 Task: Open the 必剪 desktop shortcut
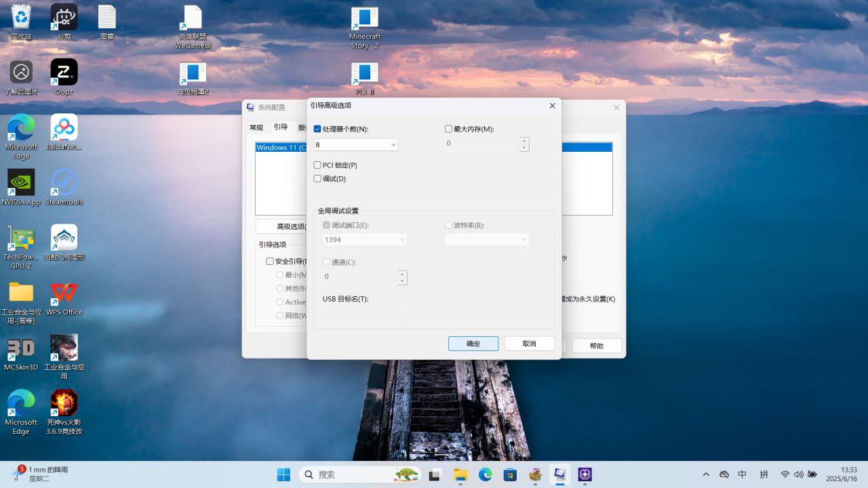coord(64,22)
